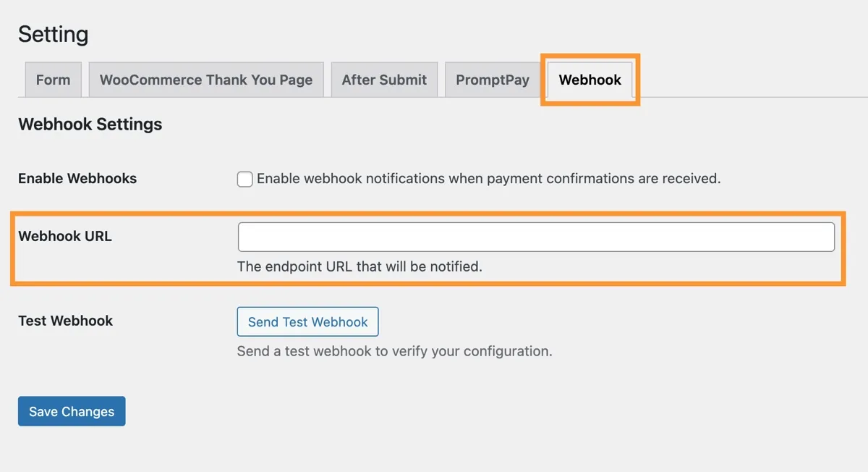Send a test webhook to verify configuration

(307, 321)
